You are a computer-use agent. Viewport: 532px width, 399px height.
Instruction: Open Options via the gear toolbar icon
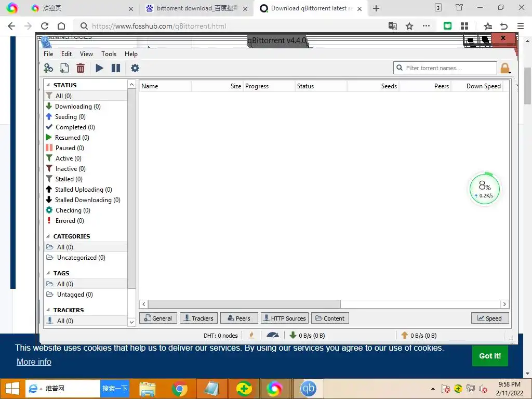135,68
